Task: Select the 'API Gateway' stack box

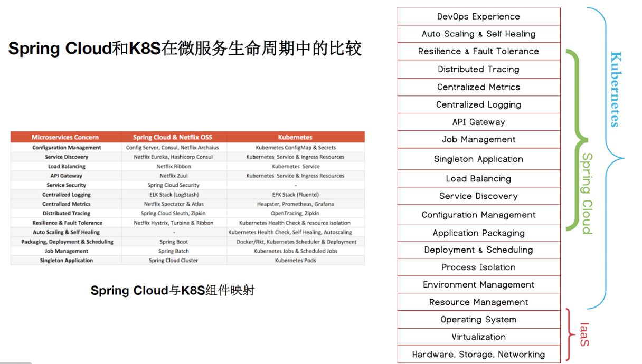Action: [x=478, y=122]
